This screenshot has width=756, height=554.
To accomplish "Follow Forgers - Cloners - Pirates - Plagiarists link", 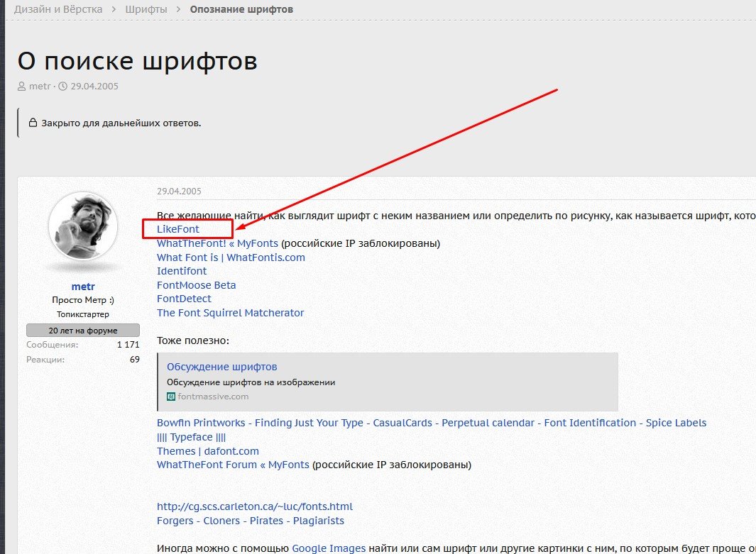I will coord(251,521).
